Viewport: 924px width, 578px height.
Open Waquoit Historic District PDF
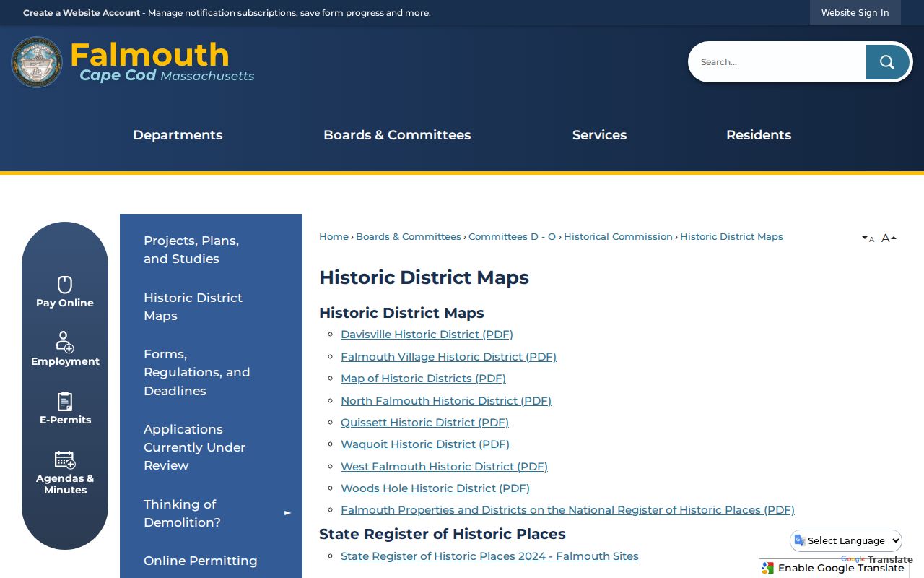point(425,444)
